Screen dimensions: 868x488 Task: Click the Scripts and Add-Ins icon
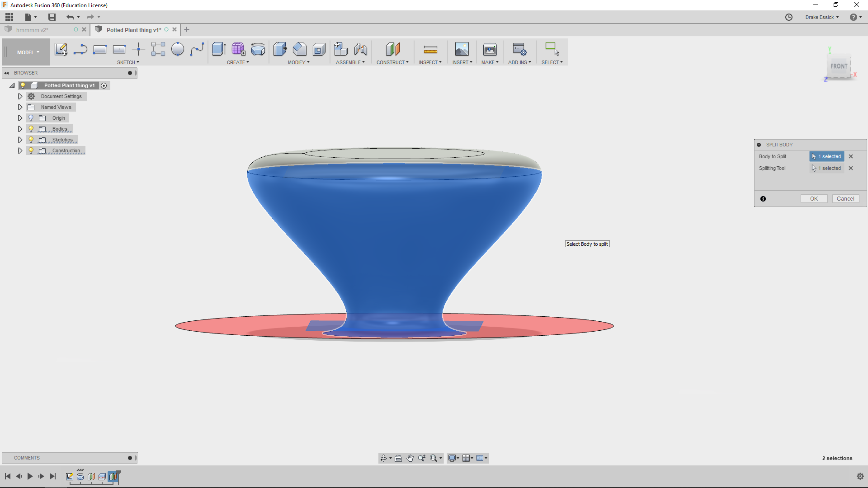[519, 49]
